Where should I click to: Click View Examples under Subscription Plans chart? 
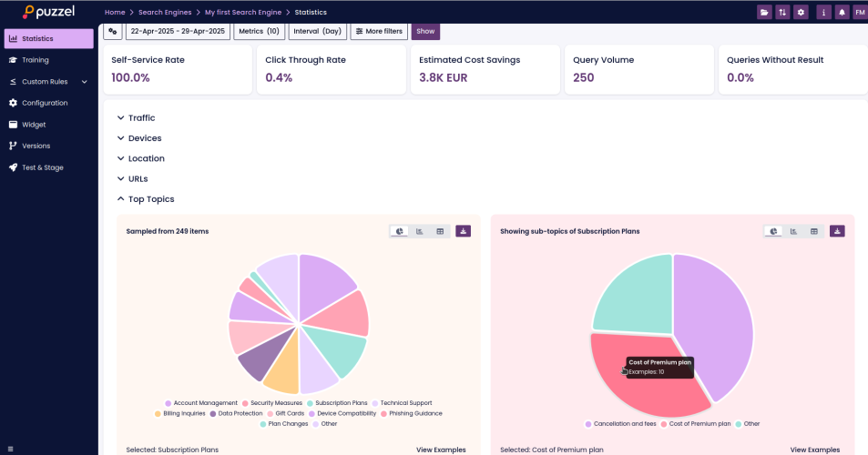click(441, 450)
